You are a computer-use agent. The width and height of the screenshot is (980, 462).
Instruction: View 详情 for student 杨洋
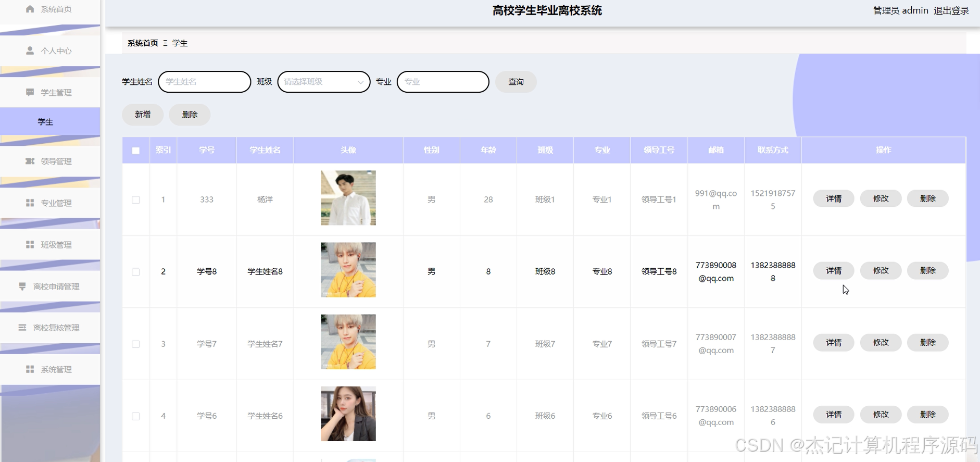[x=834, y=198]
